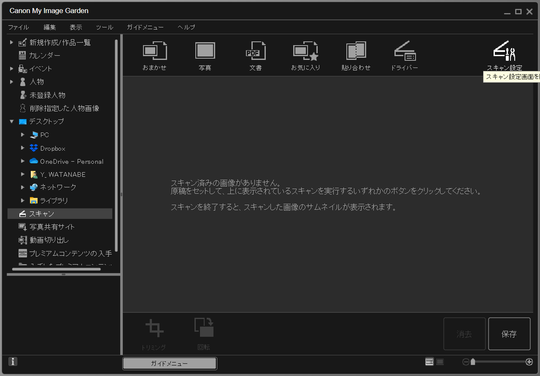This screenshot has height=376, width=540.
Task: Open Video Frame Capture (動画切り出し)
Action: [49, 240]
